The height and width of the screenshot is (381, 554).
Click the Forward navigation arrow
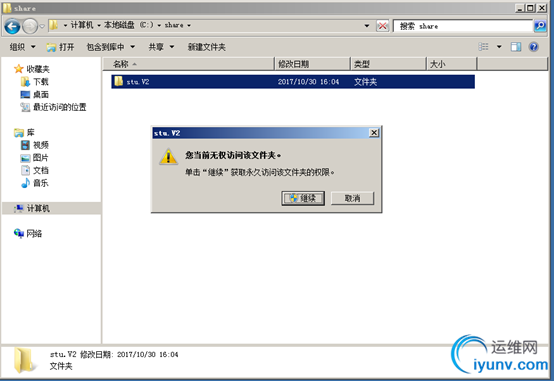tap(30, 26)
